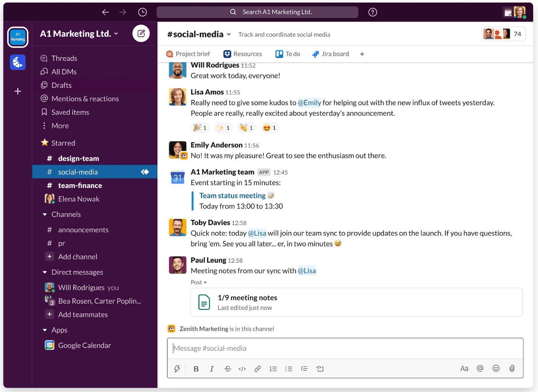Toggle the party popper emoji reaction
The width and height of the screenshot is (538, 392).
click(200, 128)
